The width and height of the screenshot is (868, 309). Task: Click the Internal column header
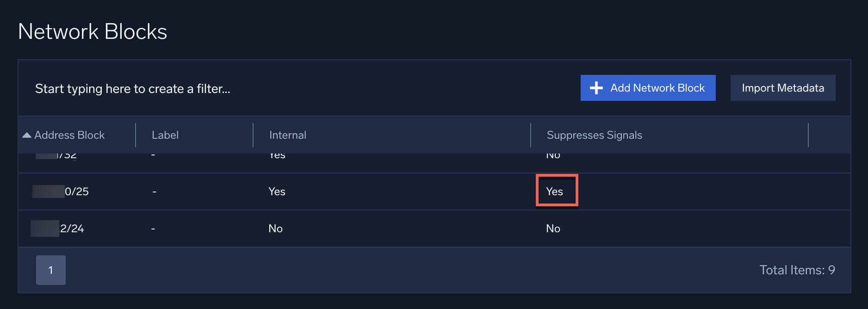[287, 135]
